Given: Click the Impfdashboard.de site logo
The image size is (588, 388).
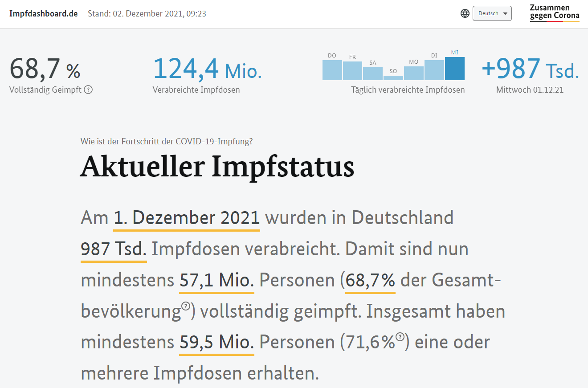Looking at the screenshot, I should 44,13.
